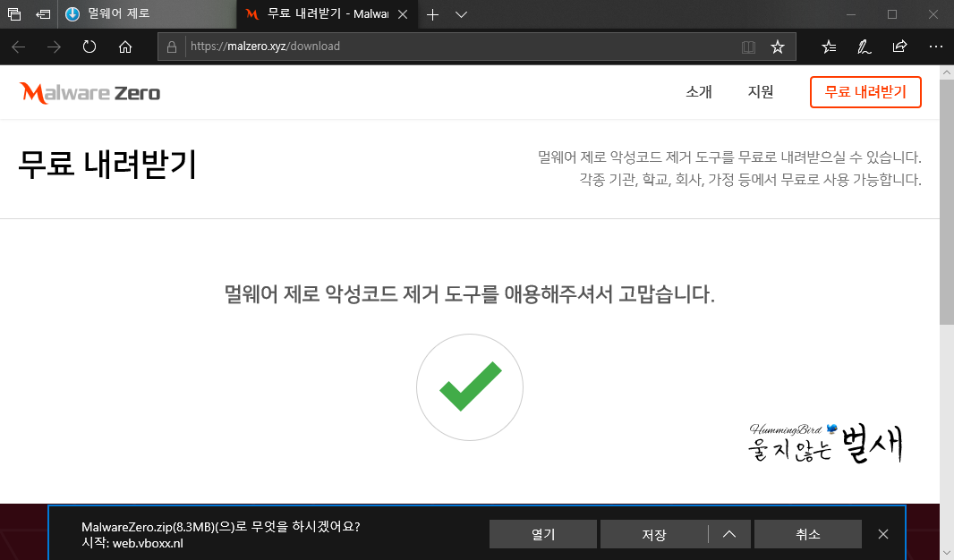The height and width of the screenshot is (560, 954).
Task: Go forward to next page
Action: [55, 47]
